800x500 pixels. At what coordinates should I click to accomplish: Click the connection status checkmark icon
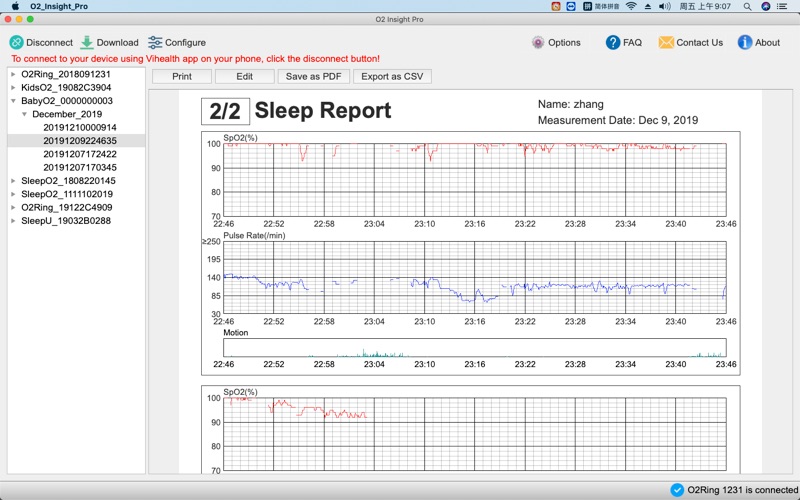(x=677, y=490)
